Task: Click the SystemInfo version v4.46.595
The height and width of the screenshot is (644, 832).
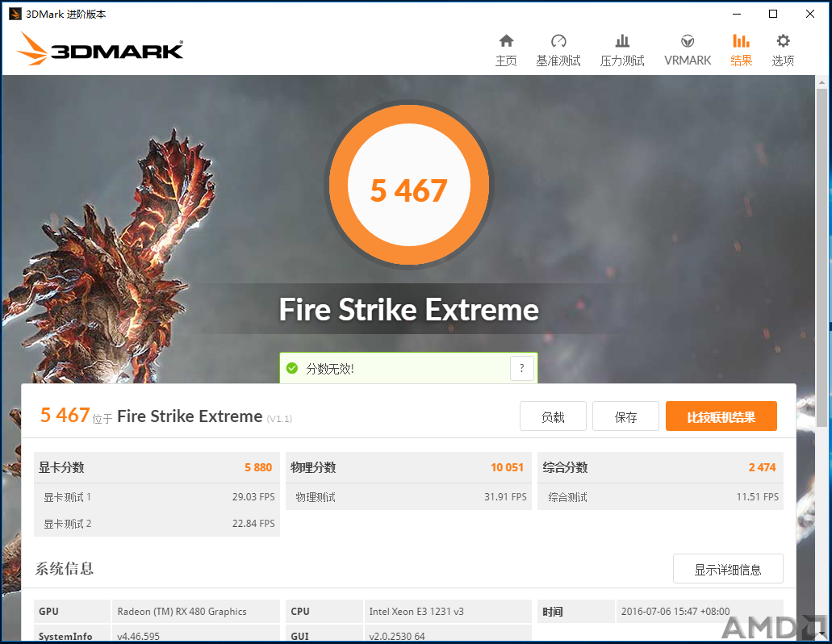Action: click(x=138, y=636)
